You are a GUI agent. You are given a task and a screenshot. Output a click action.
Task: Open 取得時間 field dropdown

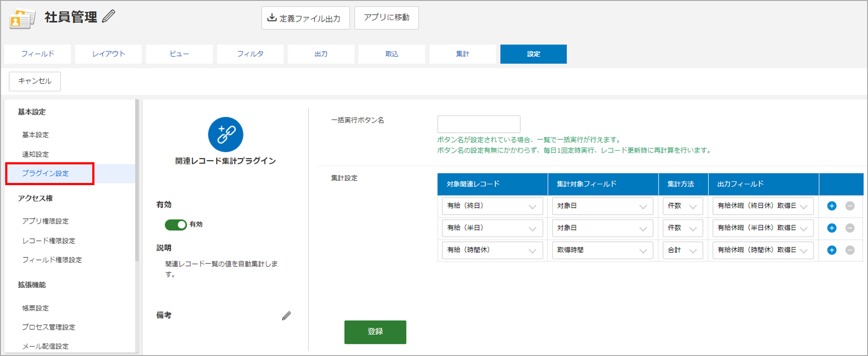coord(602,250)
